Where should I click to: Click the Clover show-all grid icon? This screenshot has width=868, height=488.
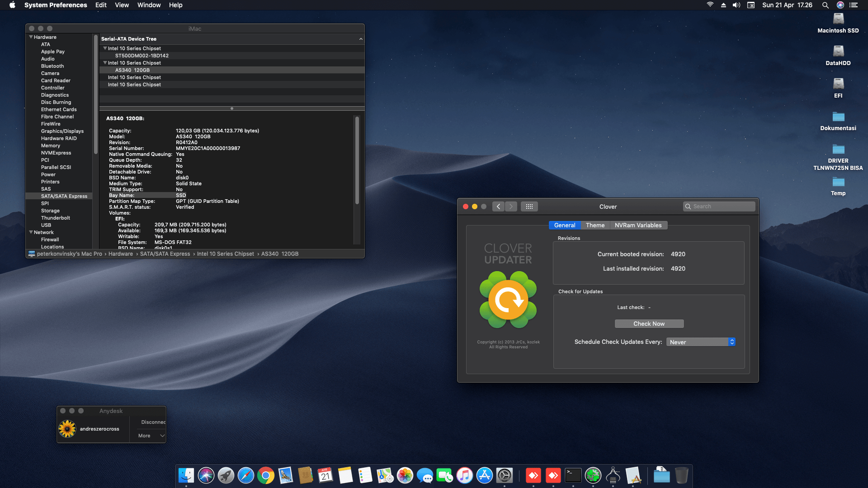click(529, 206)
